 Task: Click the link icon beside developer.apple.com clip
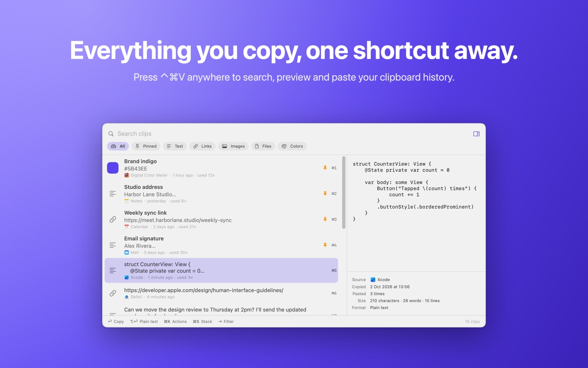click(x=113, y=293)
